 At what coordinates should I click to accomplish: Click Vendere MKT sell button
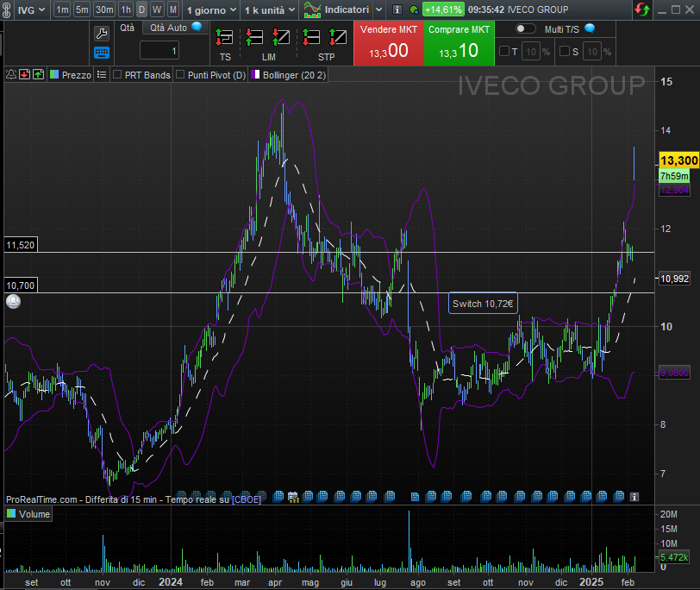tap(389, 43)
